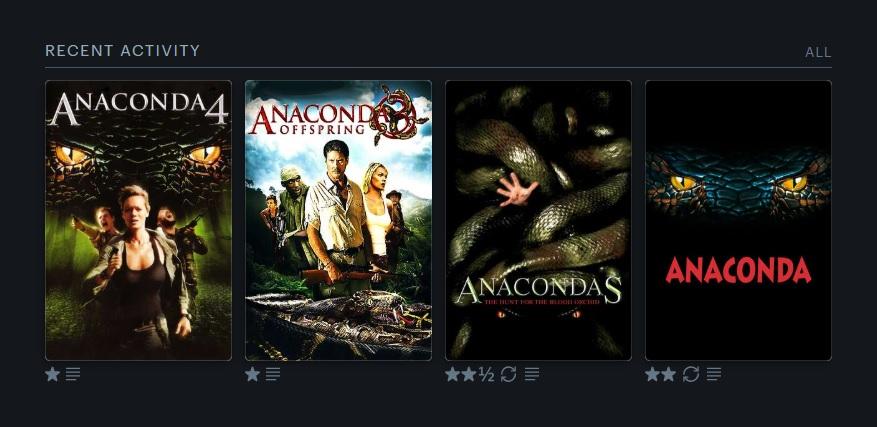Open the ALL recent activity link
The image size is (877, 427).
coord(818,53)
